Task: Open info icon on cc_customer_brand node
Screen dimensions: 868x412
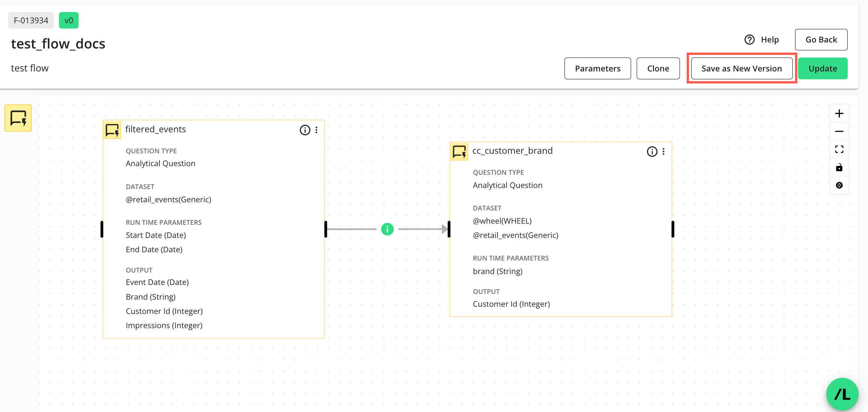Action: click(652, 151)
